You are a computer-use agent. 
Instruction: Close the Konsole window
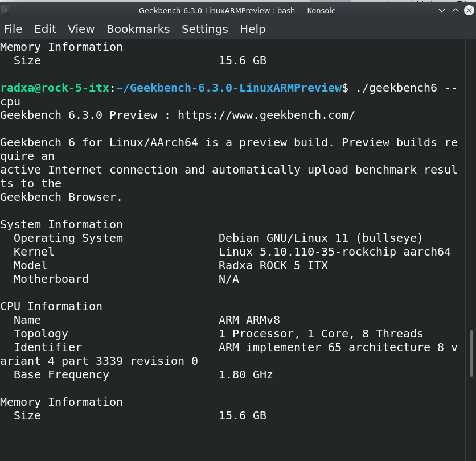point(469,10)
